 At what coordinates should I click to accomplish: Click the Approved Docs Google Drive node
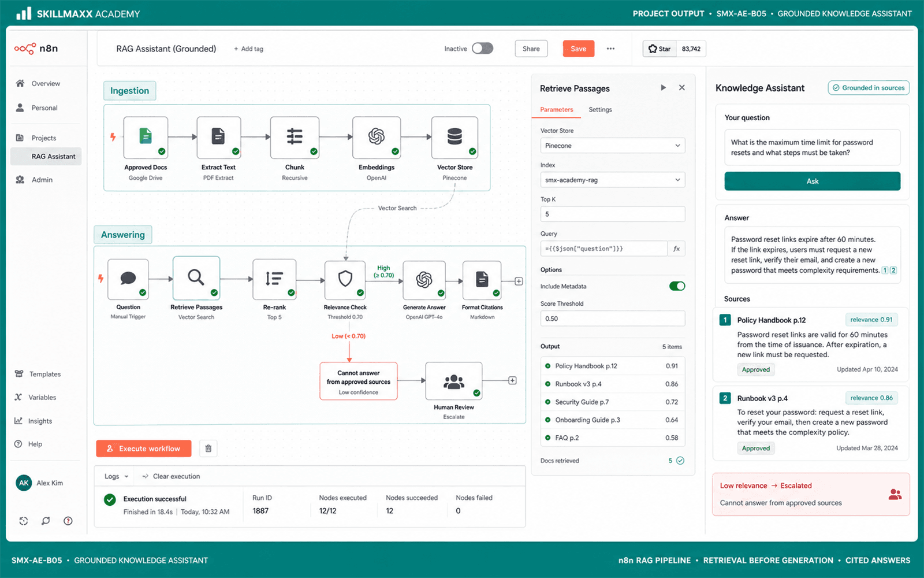pos(146,138)
